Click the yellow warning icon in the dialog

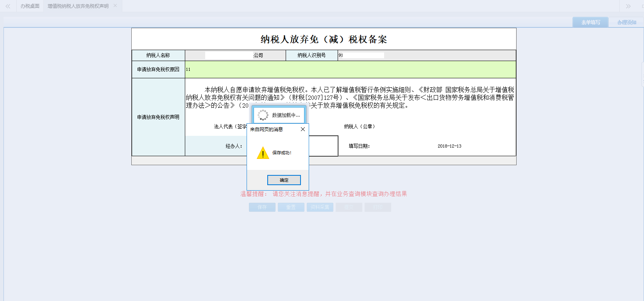(x=263, y=153)
